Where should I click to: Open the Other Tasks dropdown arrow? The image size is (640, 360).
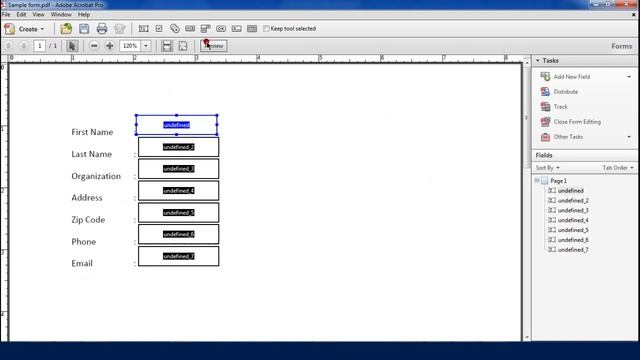pyautogui.click(x=629, y=137)
